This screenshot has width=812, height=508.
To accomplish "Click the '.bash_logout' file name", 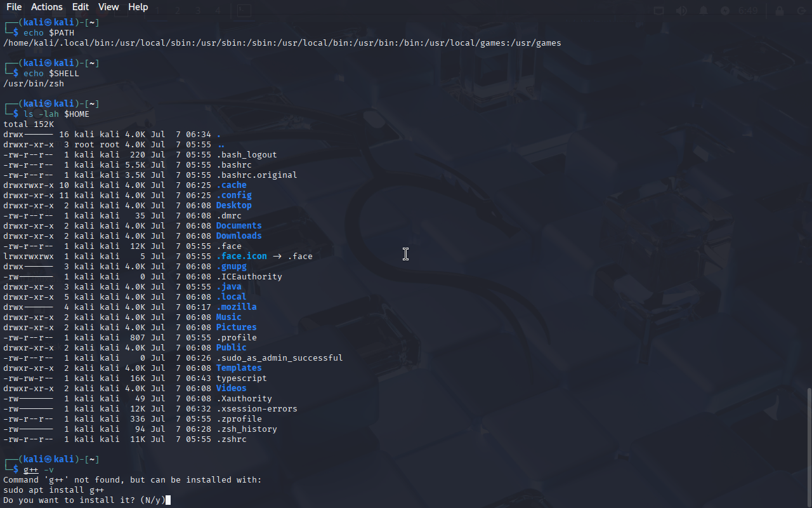I will click(x=247, y=155).
